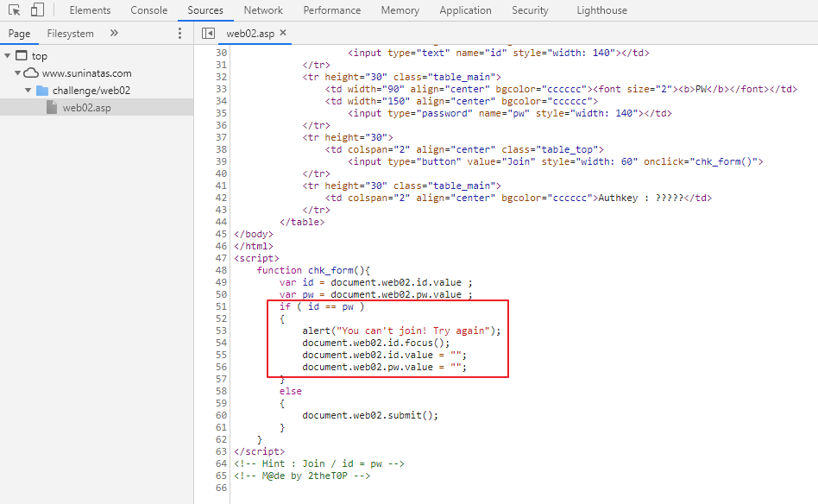Select the Sources tab
818x504 pixels.
[x=205, y=10]
